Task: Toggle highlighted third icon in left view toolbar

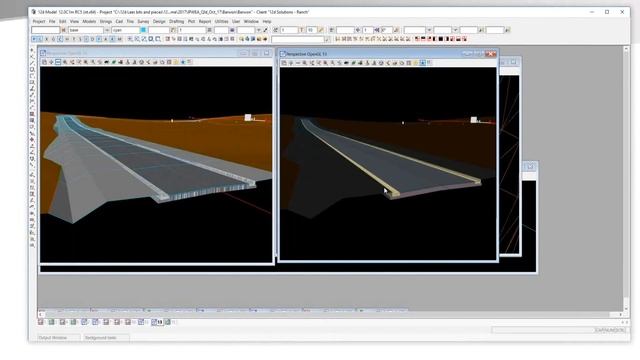Action: 58,62
